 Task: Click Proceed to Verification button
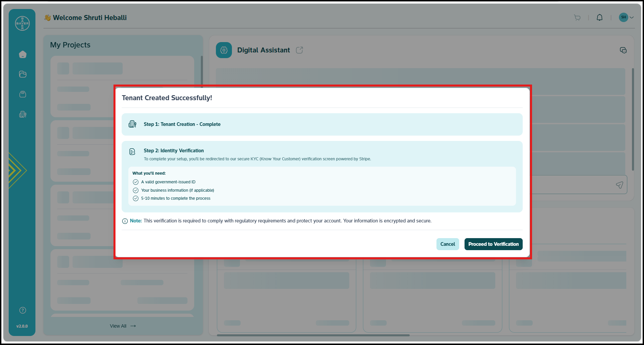(x=493, y=244)
